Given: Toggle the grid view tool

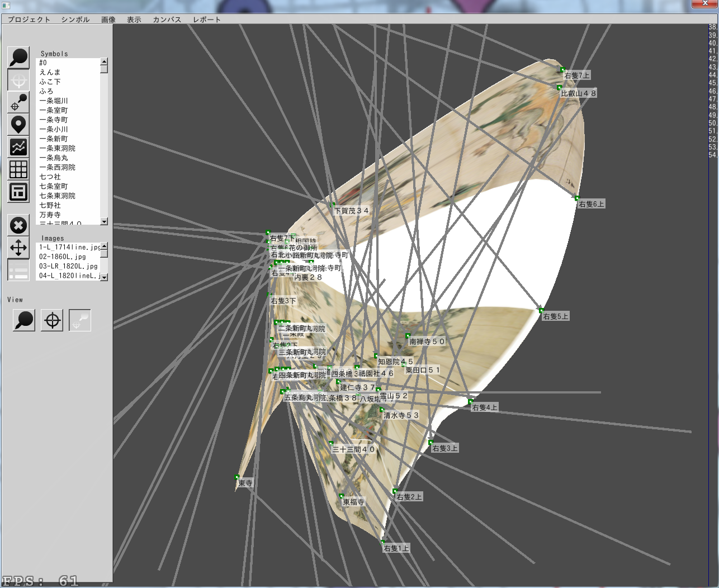Looking at the screenshot, I should point(18,169).
